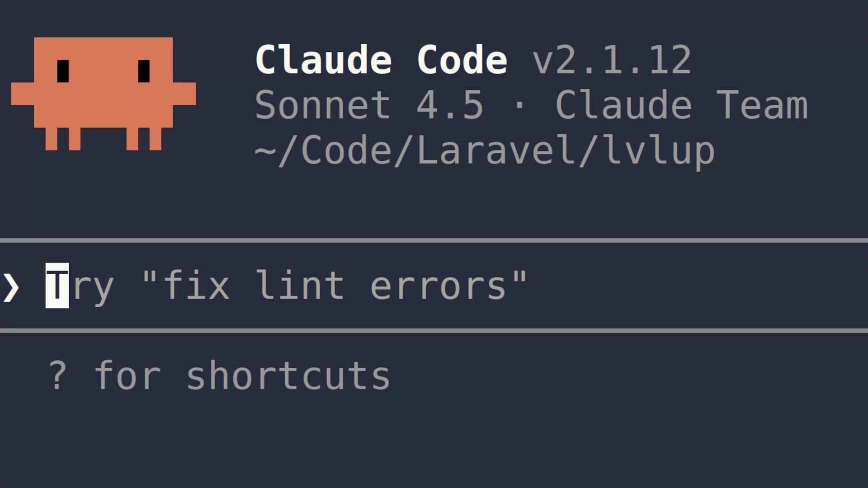This screenshot has width=868, height=488.
Task: Click the mascot's left arm
Action: coord(23,94)
